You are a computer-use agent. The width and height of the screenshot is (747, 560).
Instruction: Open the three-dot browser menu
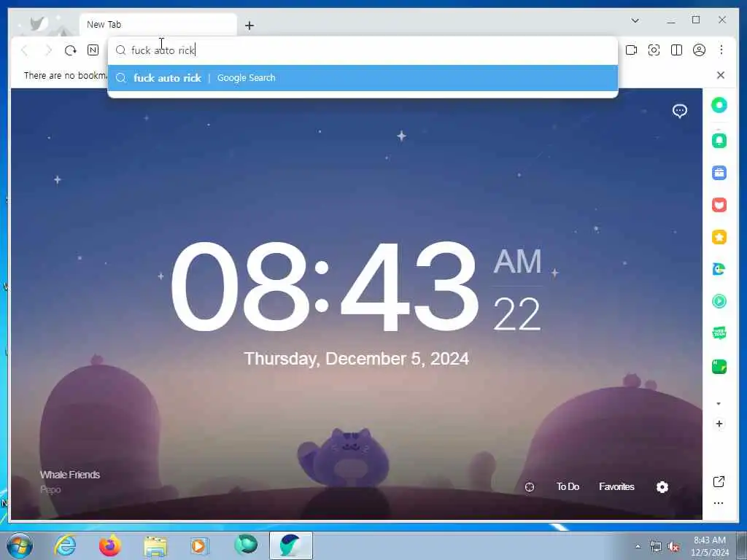point(721,50)
